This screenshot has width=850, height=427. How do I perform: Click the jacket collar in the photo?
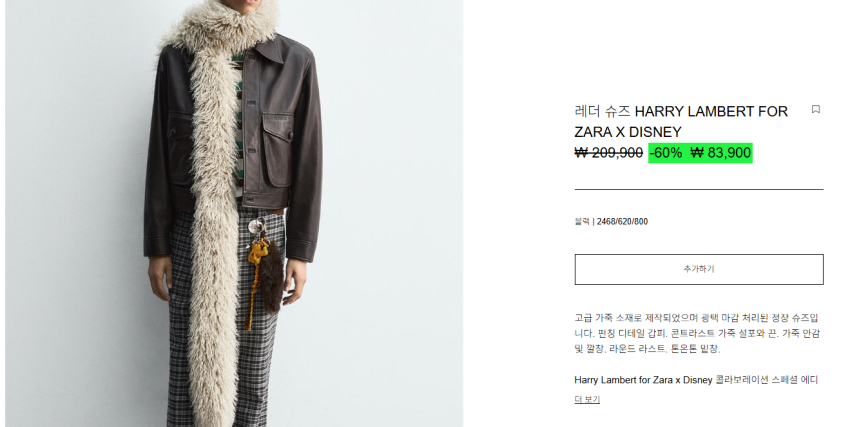point(271,50)
